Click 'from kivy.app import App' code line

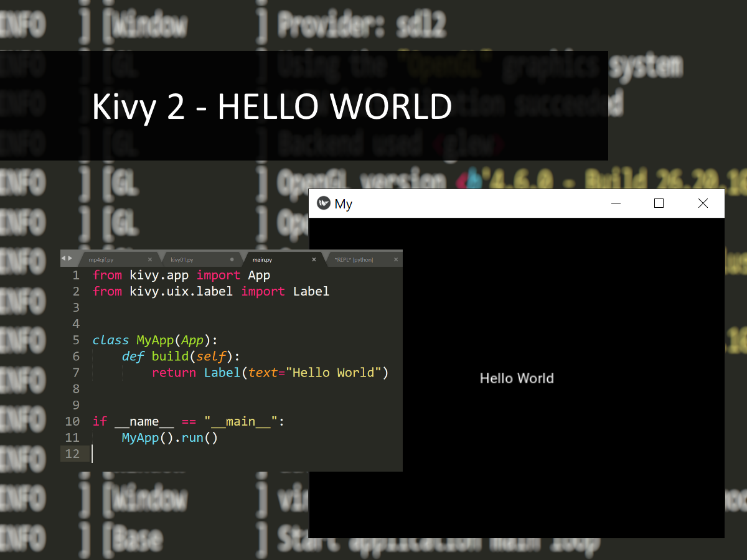pyautogui.click(x=181, y=275)
